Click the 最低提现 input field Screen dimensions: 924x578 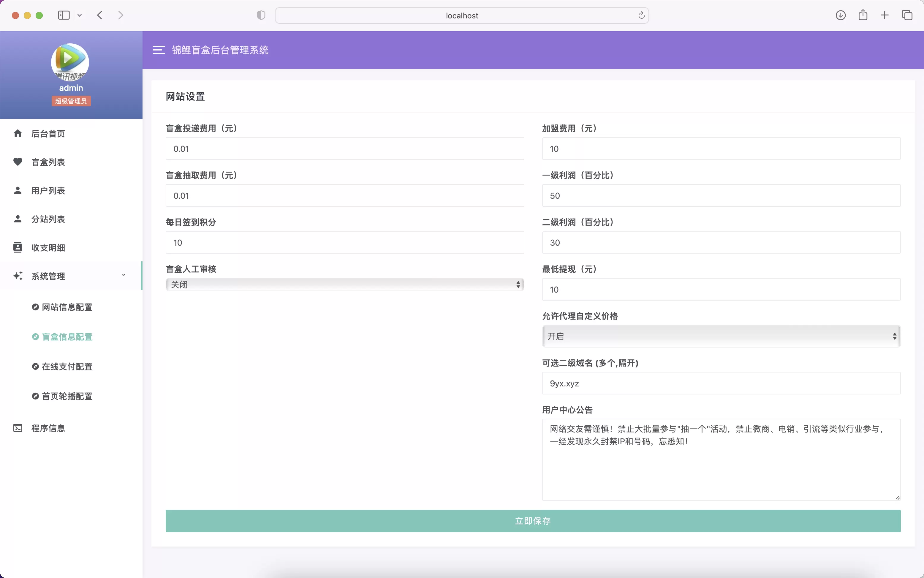[721, 289]
